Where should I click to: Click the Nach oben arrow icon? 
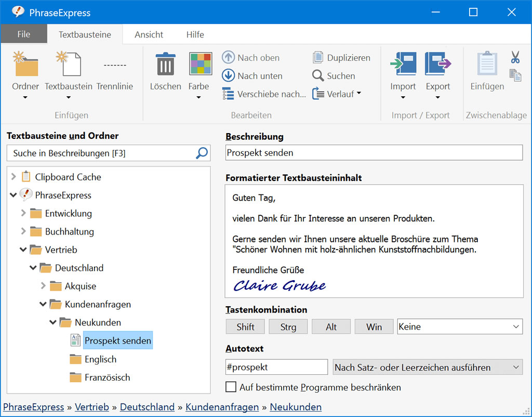pyautogui.click(x=229, y=58)
